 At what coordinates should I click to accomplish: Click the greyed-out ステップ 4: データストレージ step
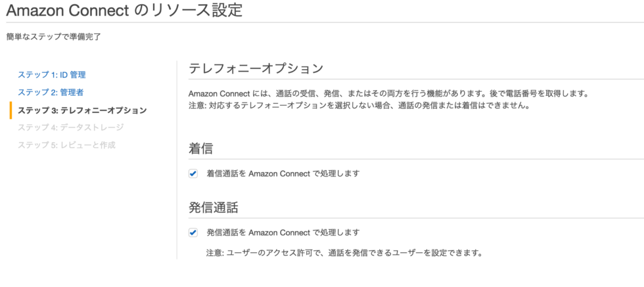point(70,127)
